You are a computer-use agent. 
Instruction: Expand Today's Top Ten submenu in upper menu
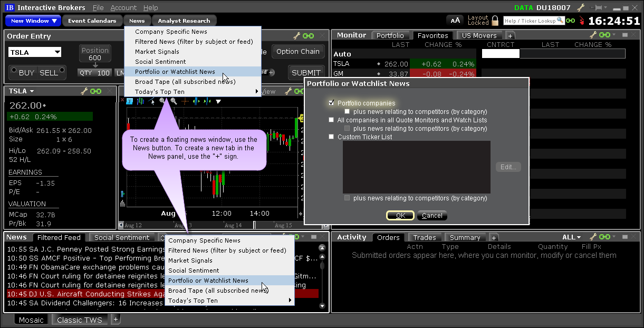click(257, 92)
